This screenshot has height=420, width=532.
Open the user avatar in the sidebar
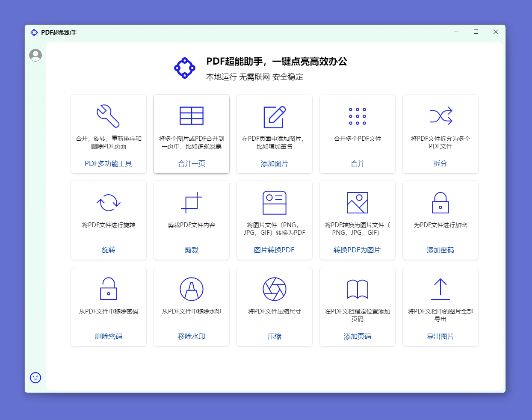(35, 55)
